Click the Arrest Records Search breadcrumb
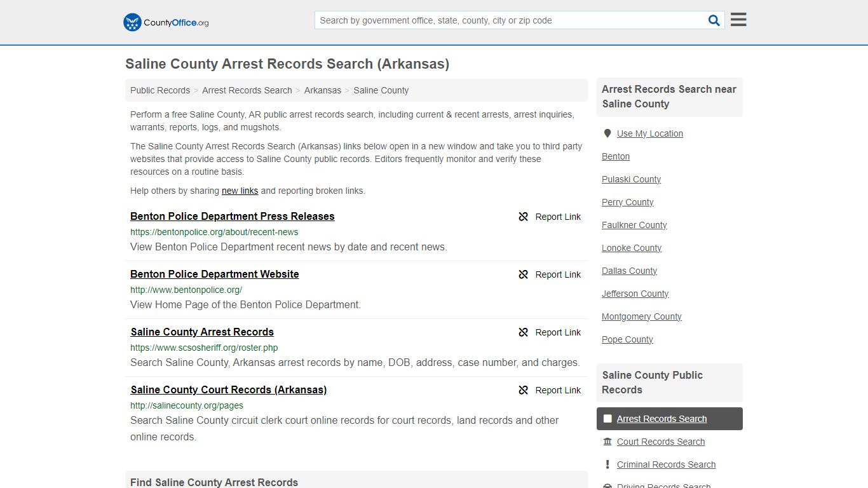Screen dimensions: 868x488 (247, 90)
